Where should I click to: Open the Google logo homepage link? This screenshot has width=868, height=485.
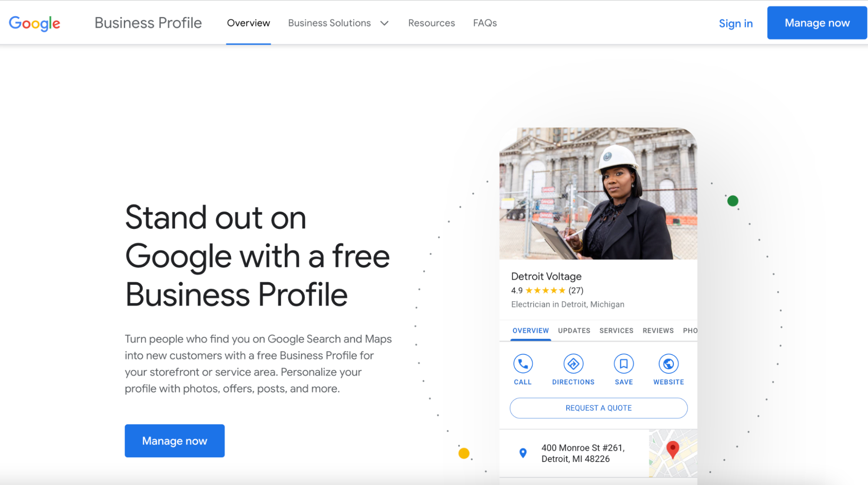pos(35,23)
